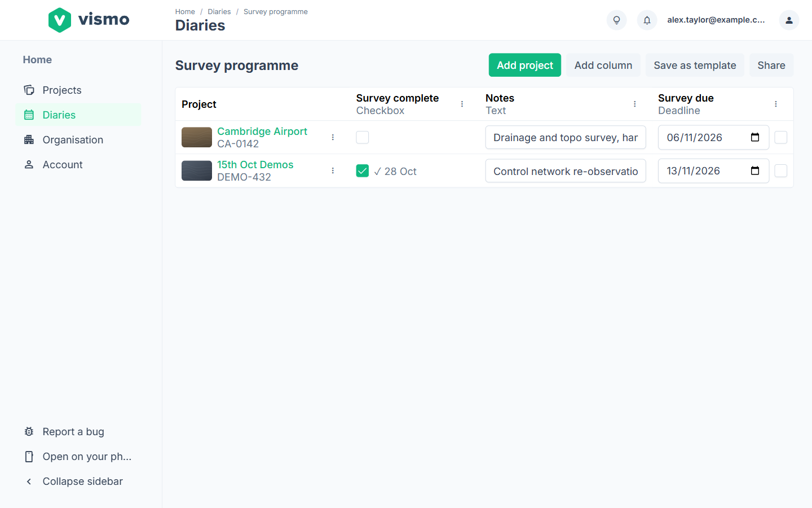
Task: Open row options for 15th Oct Demos
Action: [x=333, y=170]
